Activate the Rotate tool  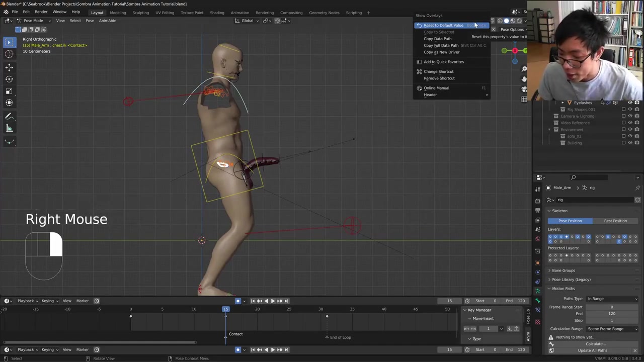point(9,79)
